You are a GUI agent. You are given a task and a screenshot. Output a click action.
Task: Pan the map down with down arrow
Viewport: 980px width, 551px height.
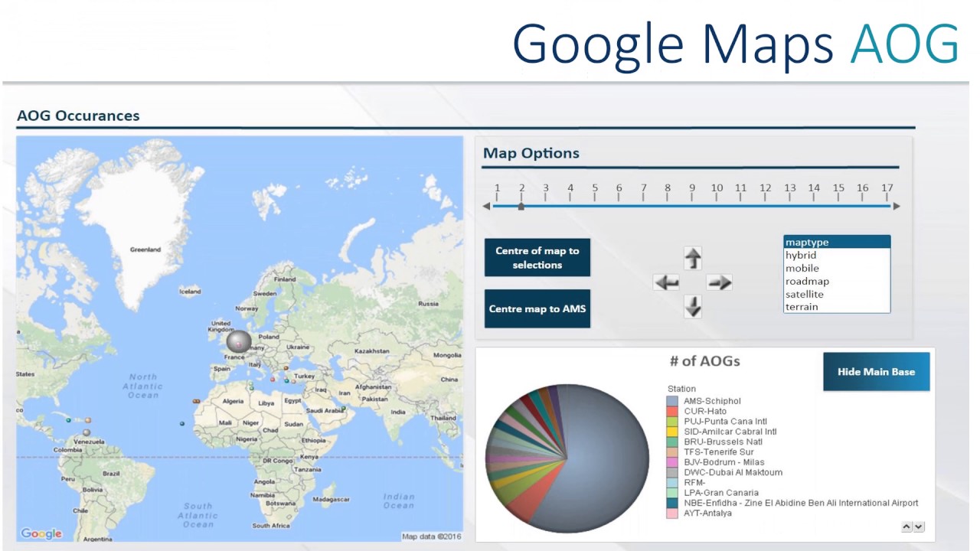(x=692, y=307)
